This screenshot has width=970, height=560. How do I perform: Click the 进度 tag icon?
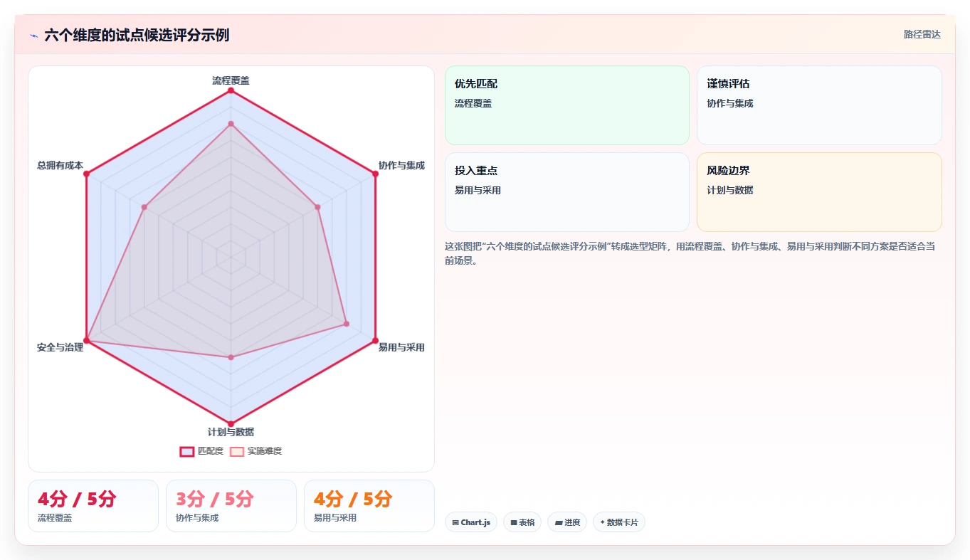point(559,522)
